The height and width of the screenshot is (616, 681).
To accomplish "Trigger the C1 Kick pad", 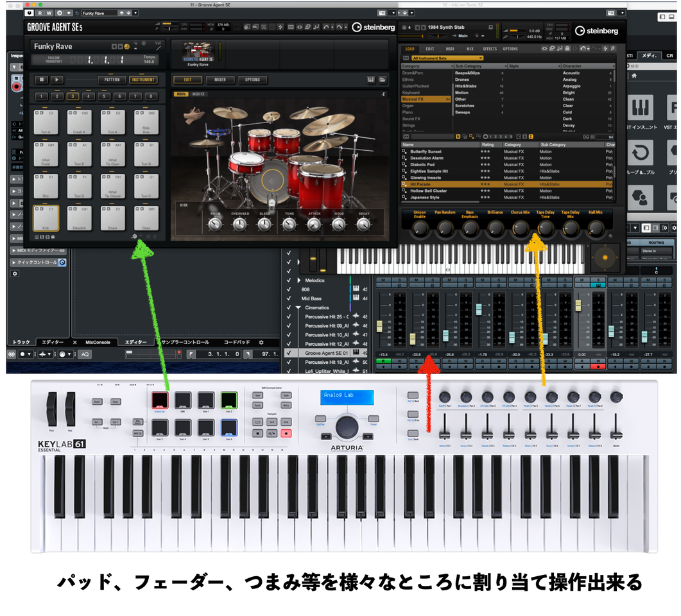I will (x=46, y=218).
